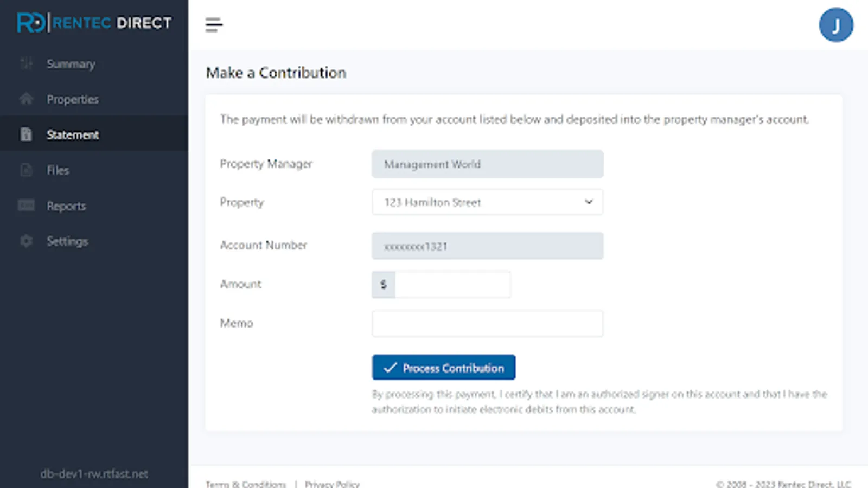
Task: Expand the Property dropdown
Action: 487,202
